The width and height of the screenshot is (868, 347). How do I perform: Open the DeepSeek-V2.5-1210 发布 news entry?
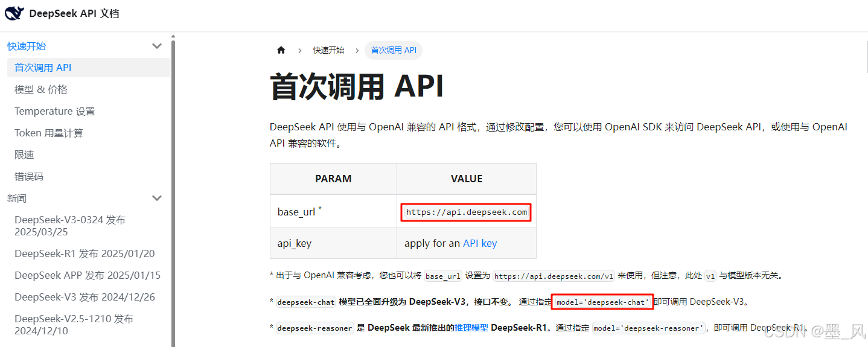click(74, 325)
